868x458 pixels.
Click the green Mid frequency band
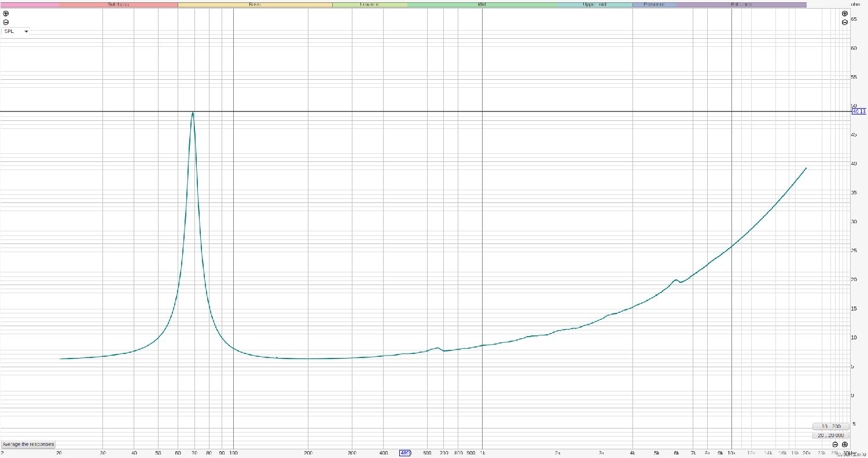pos(482,5)
